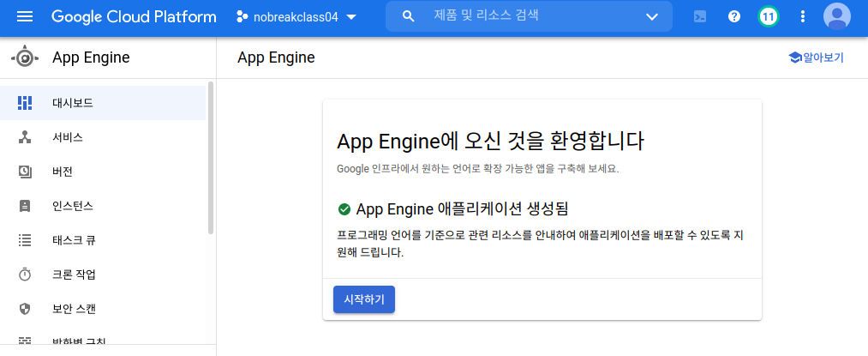Image resolution: width=868 pixels, height=356 pixels.
Task: Click the green check mark icon
Action: 344,209
